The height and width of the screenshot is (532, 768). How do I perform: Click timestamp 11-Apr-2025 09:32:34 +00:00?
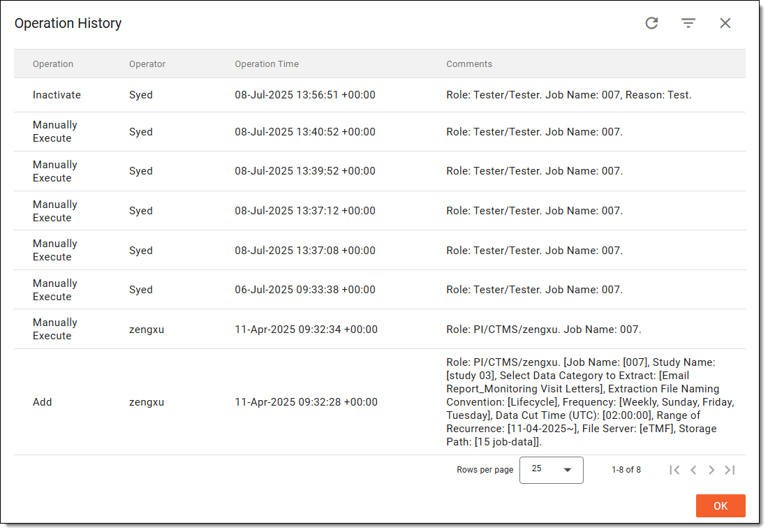click(x=306, y=330)
